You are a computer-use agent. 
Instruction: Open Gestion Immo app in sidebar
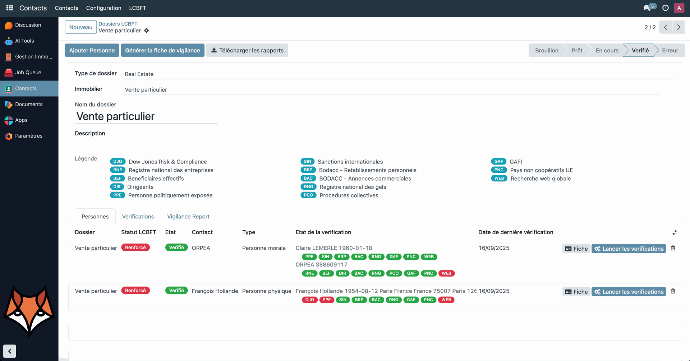(29, 57)
